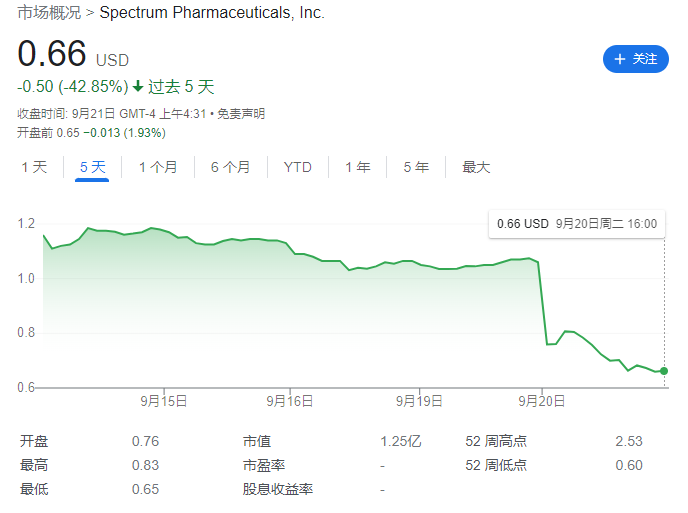688x513 pixels.
Task: Click the green end-point dot on chart
Action: (664, 371)
